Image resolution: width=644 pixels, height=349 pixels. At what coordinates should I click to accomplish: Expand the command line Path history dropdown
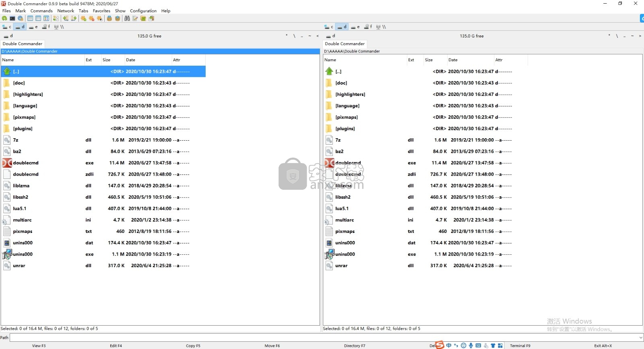641,338
